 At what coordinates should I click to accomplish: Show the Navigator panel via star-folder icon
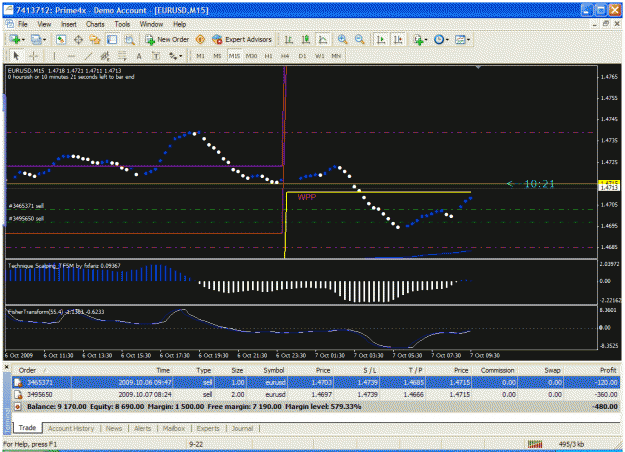click(x=95, y=39)
